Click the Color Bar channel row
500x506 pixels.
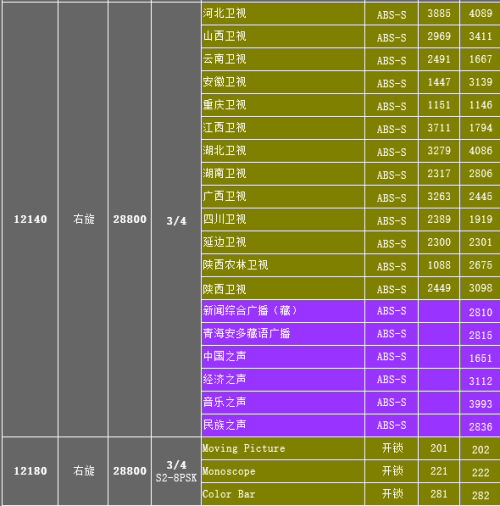point(351,494)
